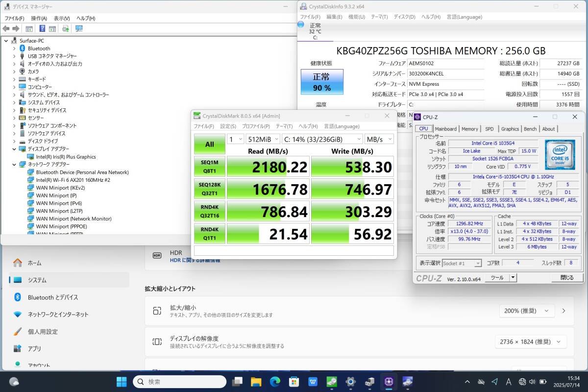588x392 pixels.
Task: Click the green-arrow update driver toolbar icon
Action: 66,28
